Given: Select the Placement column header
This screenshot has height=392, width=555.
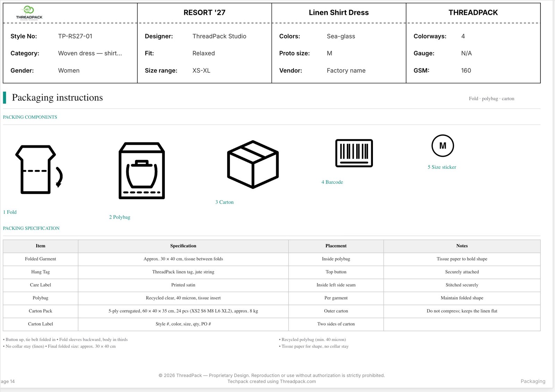Looking at the screenshot, I should pyautogui.click(x=336, y=246).
